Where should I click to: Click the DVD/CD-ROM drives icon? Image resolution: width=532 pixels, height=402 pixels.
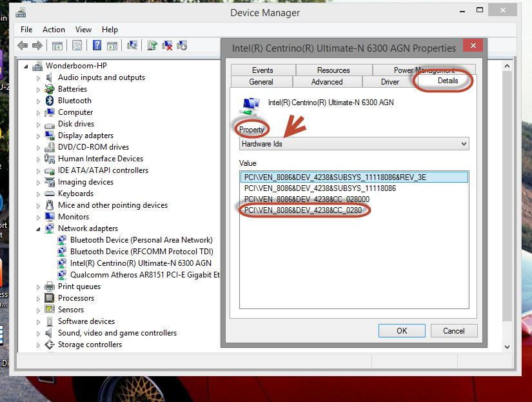[50, 147]
